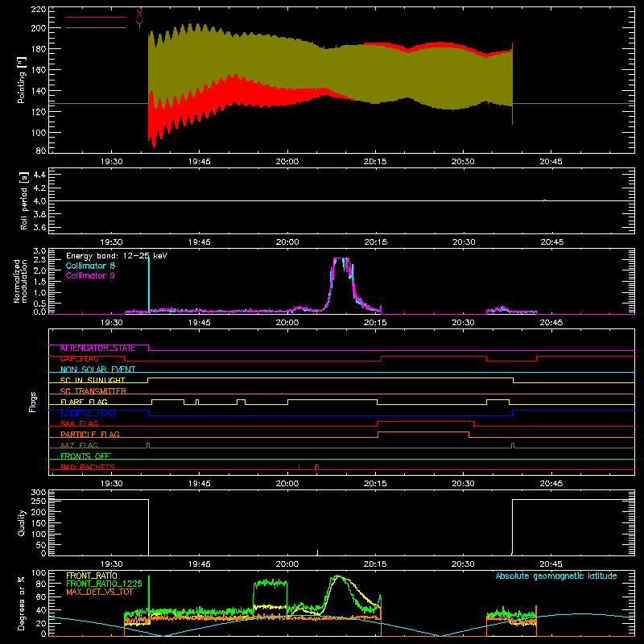644x644 pixels.
Task: Click the 50 tick on Quality axis
Action: point(41,545)
